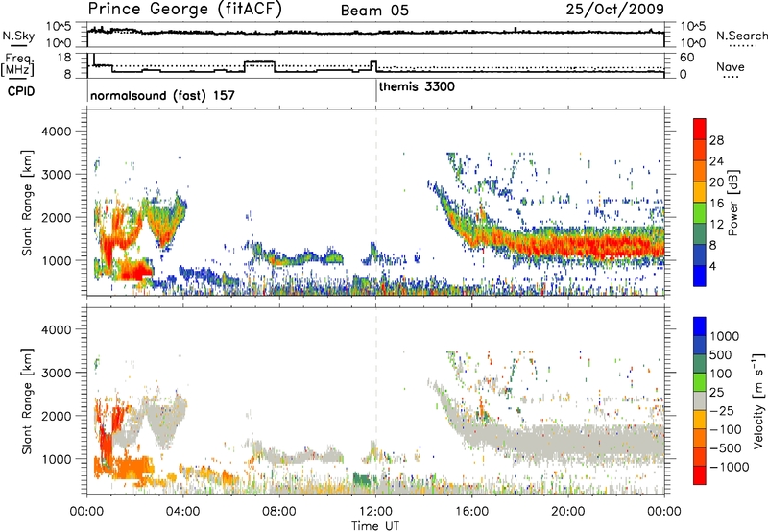Select the Beam 05 label

(x=374, y=11)
